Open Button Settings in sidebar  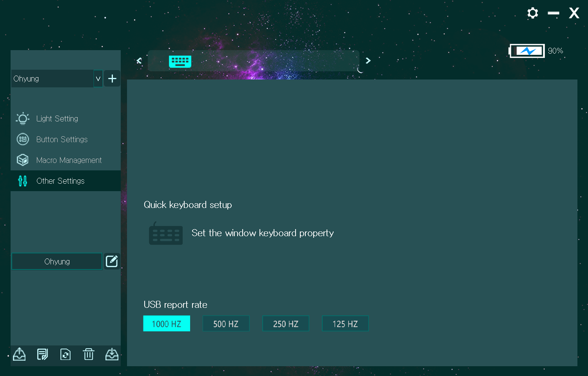point(62,139)
